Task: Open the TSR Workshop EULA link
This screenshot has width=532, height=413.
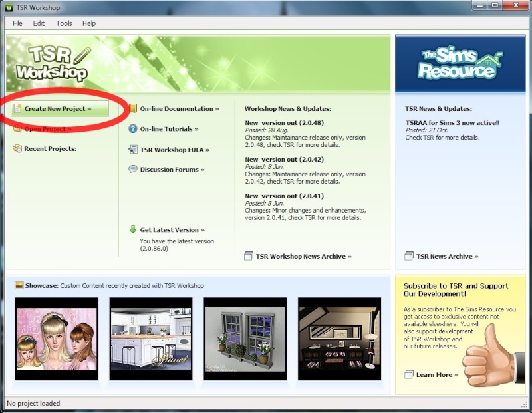Action: pyautogui.click(x=175, y=150)
